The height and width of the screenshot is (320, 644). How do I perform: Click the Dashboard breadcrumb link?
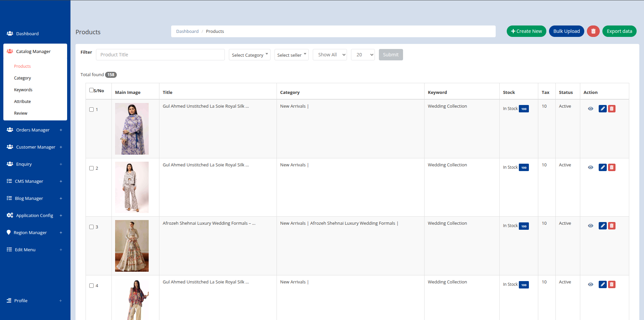pos(187,31)
